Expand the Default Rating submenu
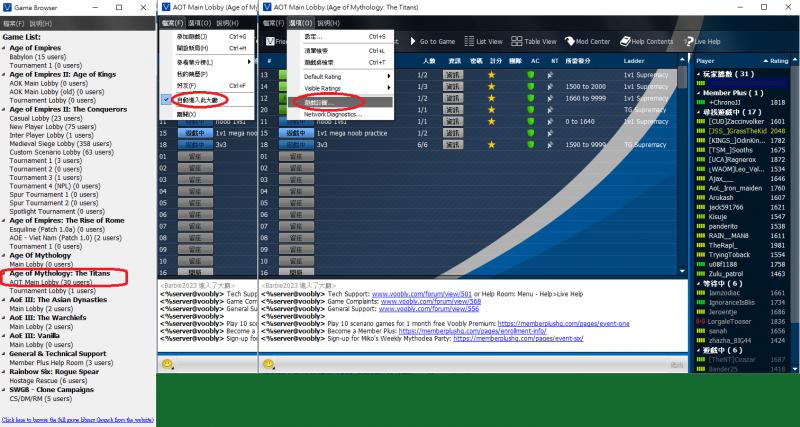This screenshot has height=427, width=800. (x=340, y=77)
